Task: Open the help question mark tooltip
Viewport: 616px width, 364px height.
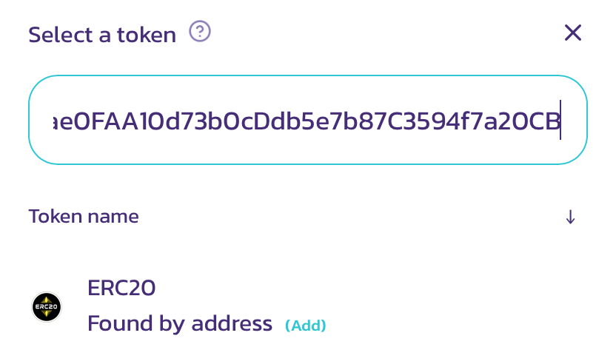Action: point(200,31)
